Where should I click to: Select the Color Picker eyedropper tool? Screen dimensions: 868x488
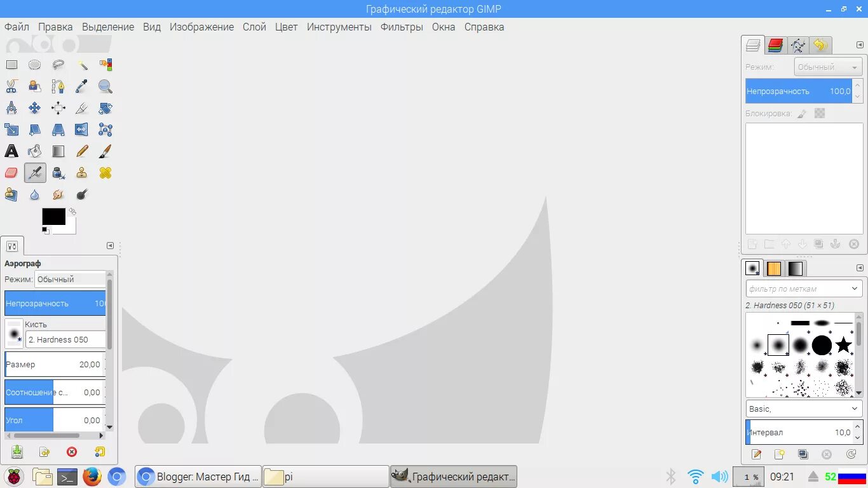(82, 86)
